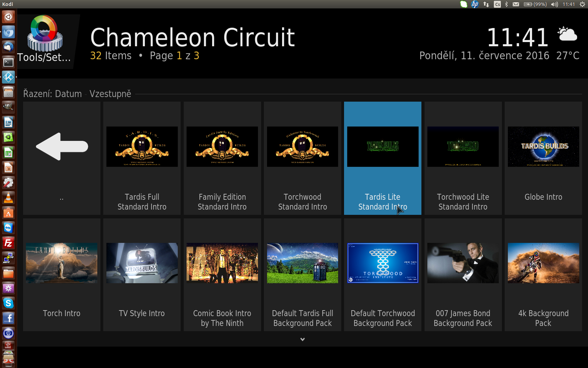The width and height of the screenshot is (588, 368).
Task: Choose the Globe Intro tile
Action: [x=543, y=158]
